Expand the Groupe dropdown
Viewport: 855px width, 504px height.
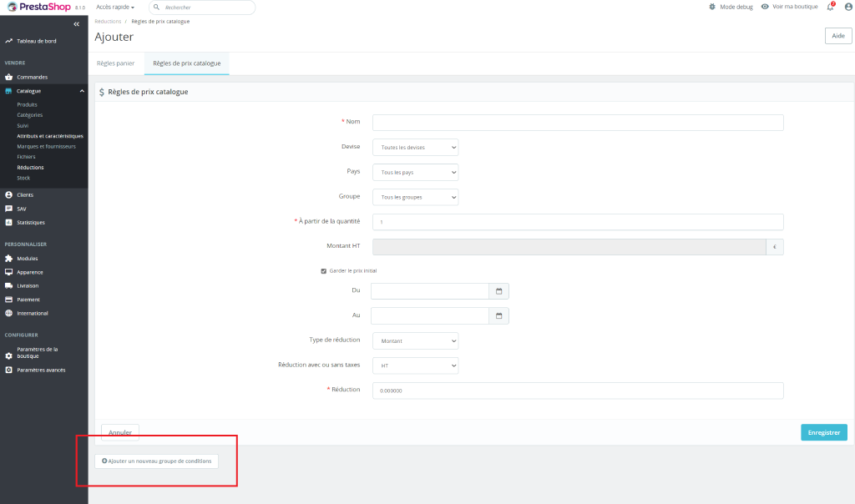tap(416, 197)
